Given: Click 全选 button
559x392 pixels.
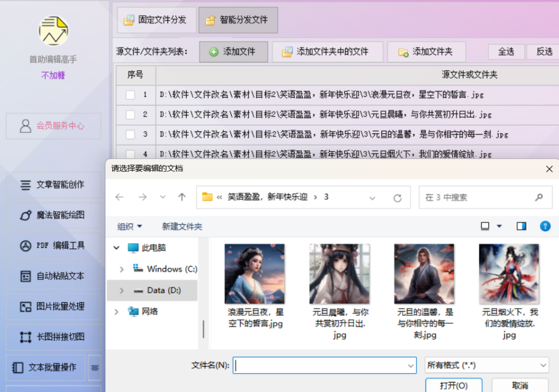Looking at the screenshot, I should tap(506, 52).
